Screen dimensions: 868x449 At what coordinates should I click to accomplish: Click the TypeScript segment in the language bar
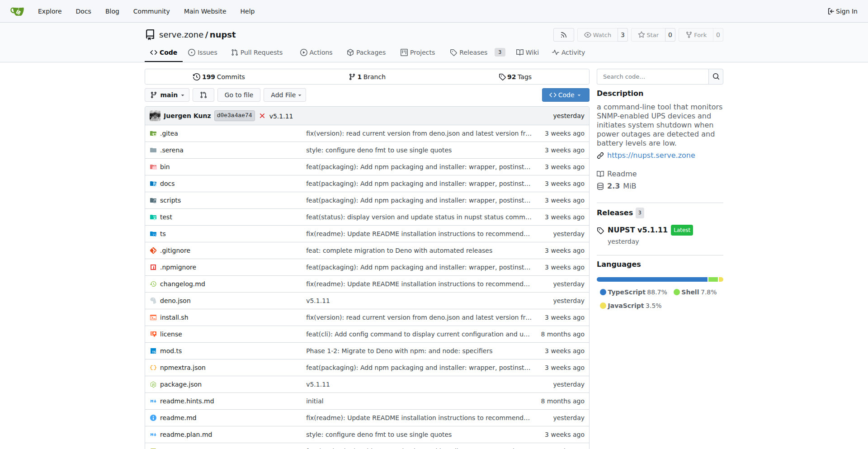(x=651, y=279)
